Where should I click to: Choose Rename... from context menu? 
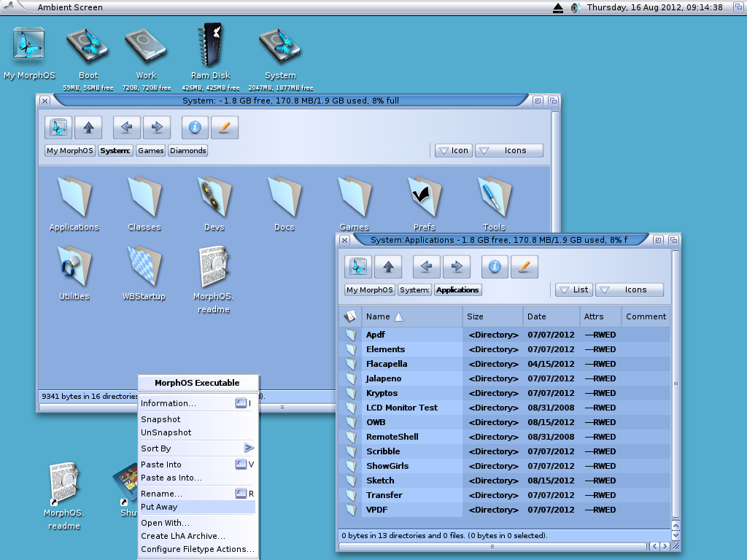tap(197, 494)
